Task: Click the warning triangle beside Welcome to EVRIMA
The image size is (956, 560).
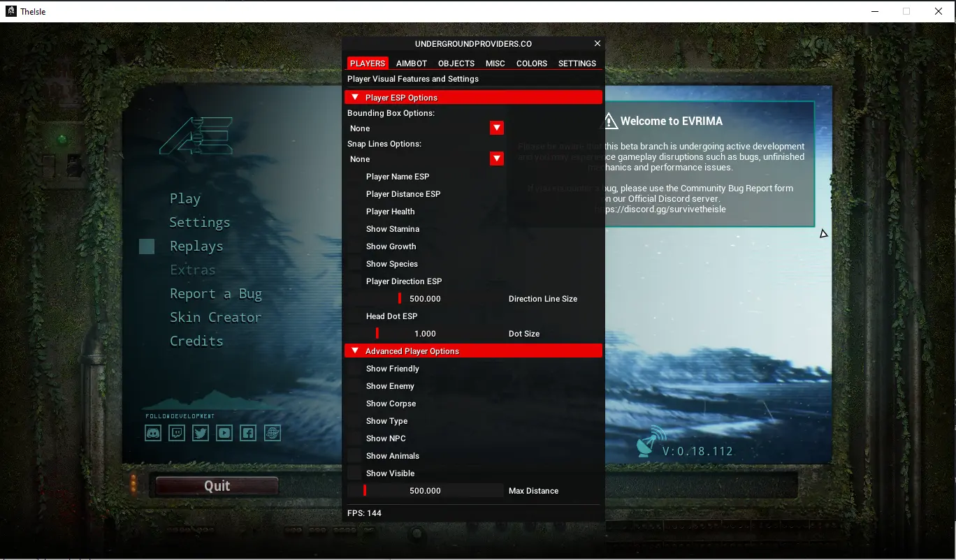Action: tap(610, 121)
